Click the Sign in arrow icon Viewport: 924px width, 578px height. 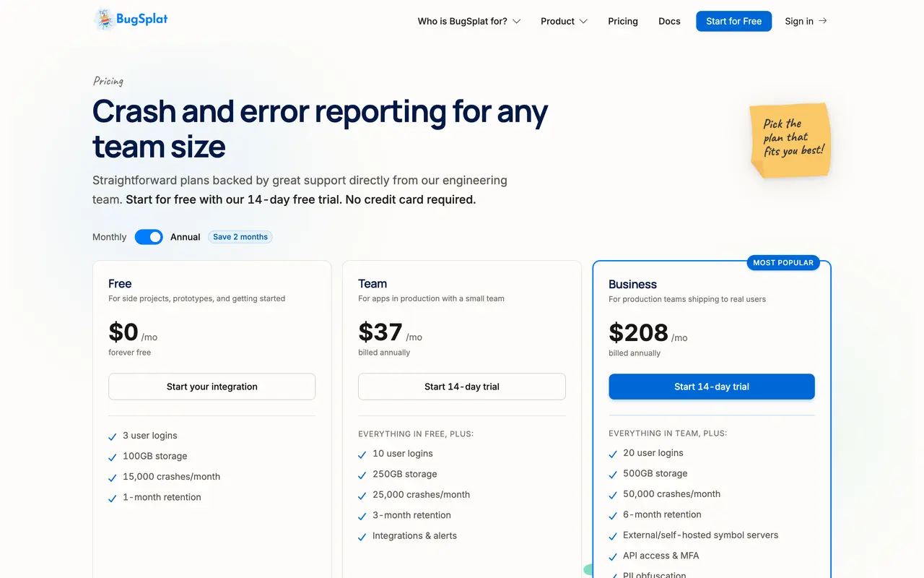coord(823,21)
